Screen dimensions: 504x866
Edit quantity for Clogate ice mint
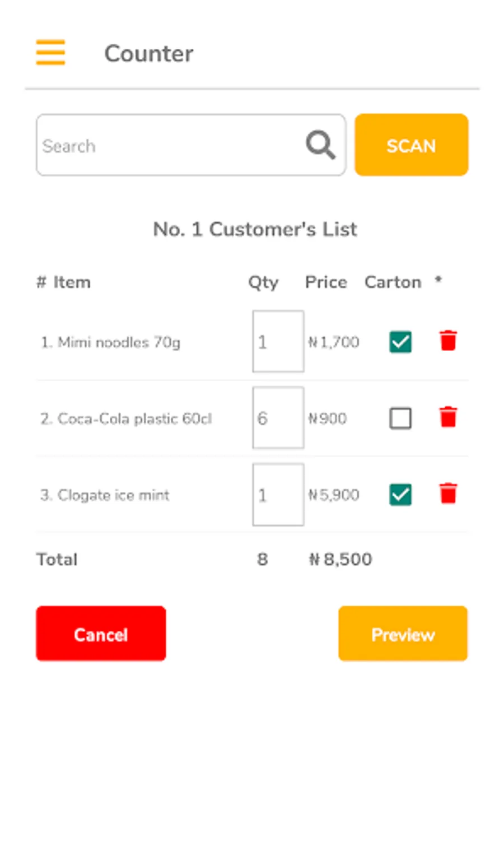278,495
